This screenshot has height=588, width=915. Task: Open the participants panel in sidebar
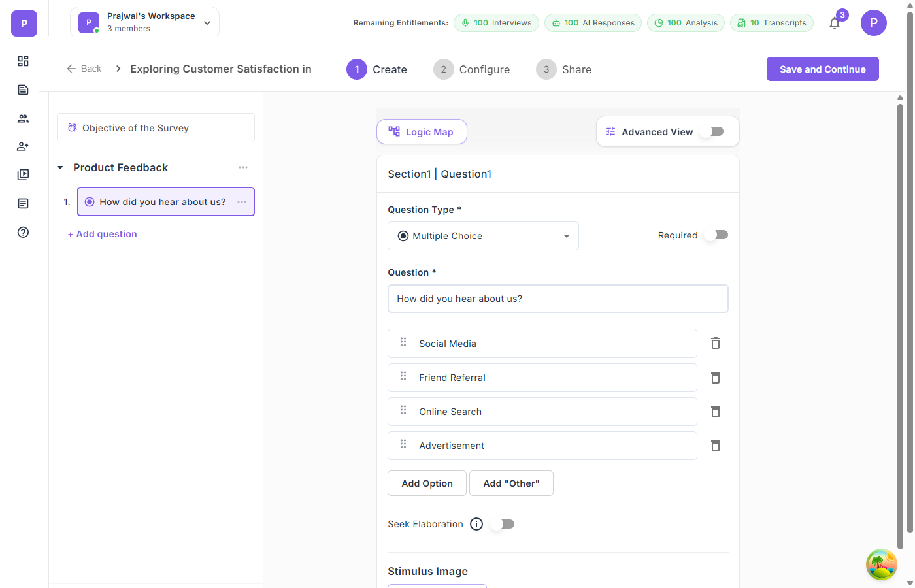point(23,118)
